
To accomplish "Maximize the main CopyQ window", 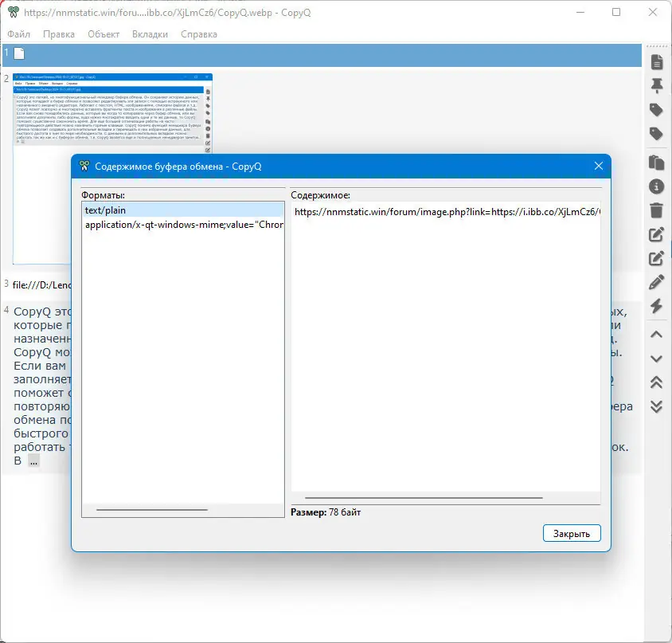I will click(x=616, y=13).
